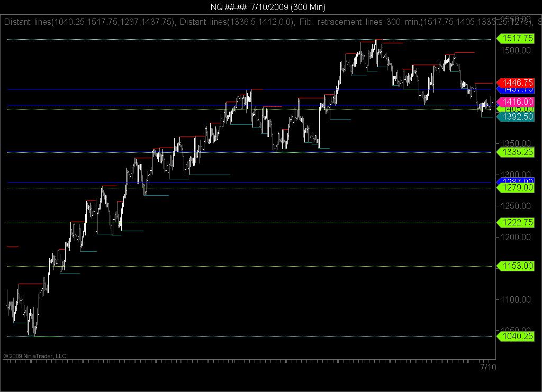The image size is (542, 392).
Task: Select the 1517.75 green price marker
Action: pyautogui.click(x=516, y=38)
